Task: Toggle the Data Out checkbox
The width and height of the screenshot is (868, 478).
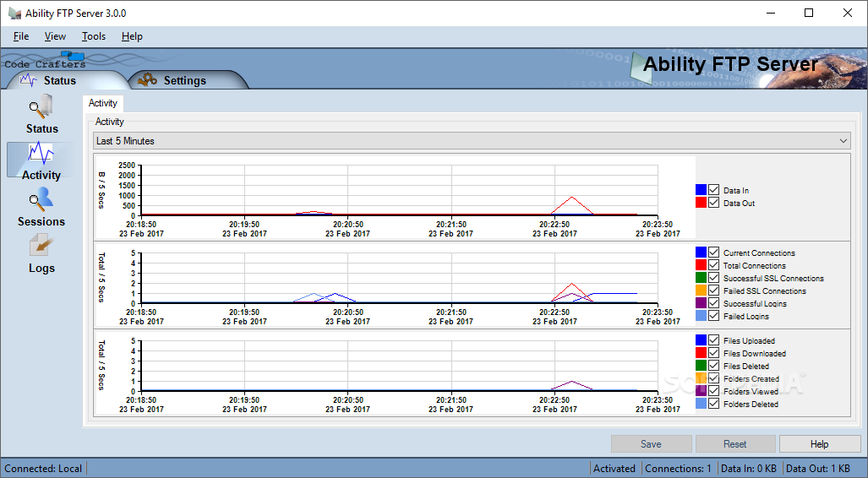Action: pyautogui.click(x=713, y=203)
